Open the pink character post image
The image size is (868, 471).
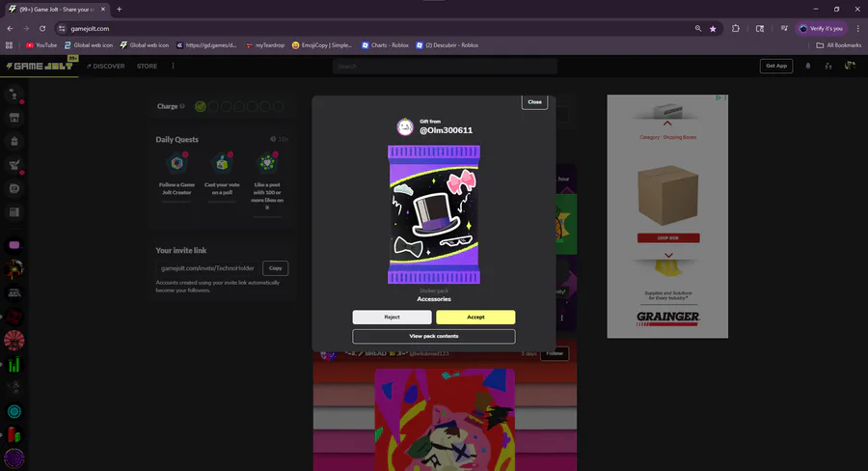445,420
